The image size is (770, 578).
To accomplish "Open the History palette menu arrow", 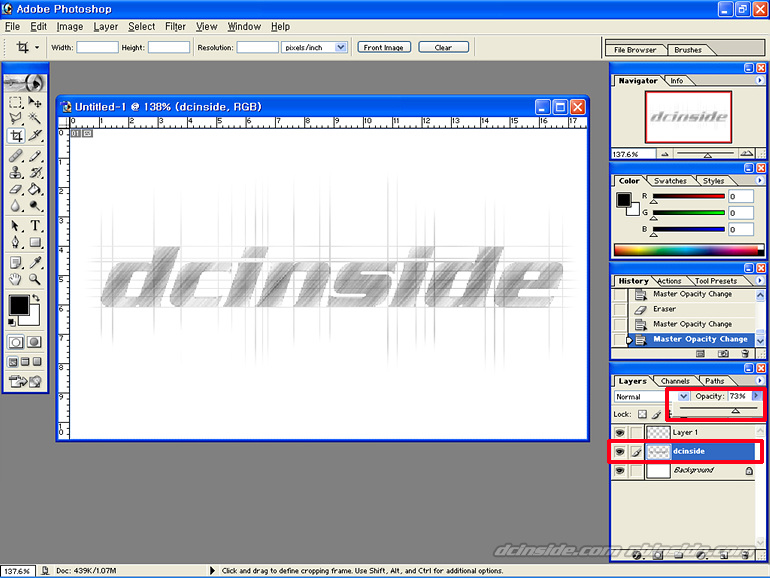I will point(759,280).
